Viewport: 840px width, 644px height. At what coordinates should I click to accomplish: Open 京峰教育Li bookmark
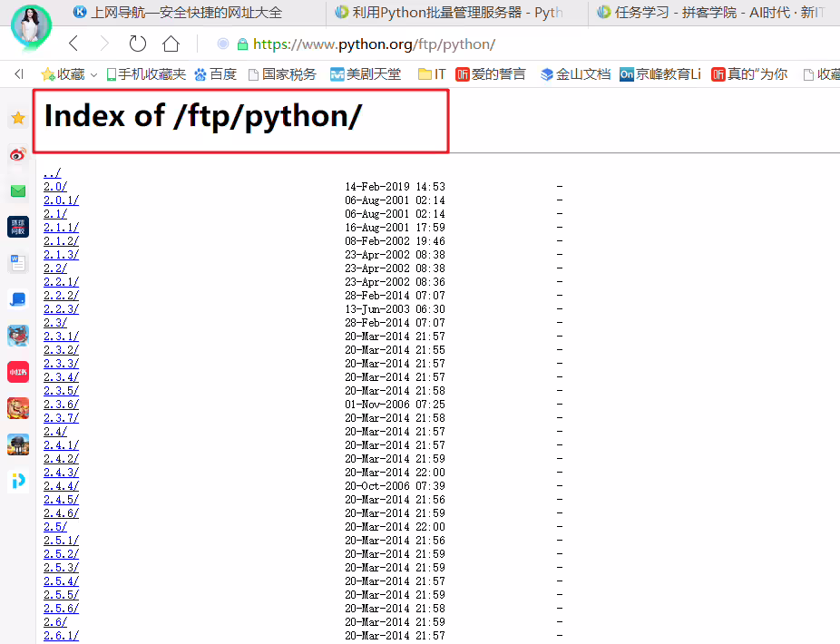pyautogui.click(x=660, y=74)
